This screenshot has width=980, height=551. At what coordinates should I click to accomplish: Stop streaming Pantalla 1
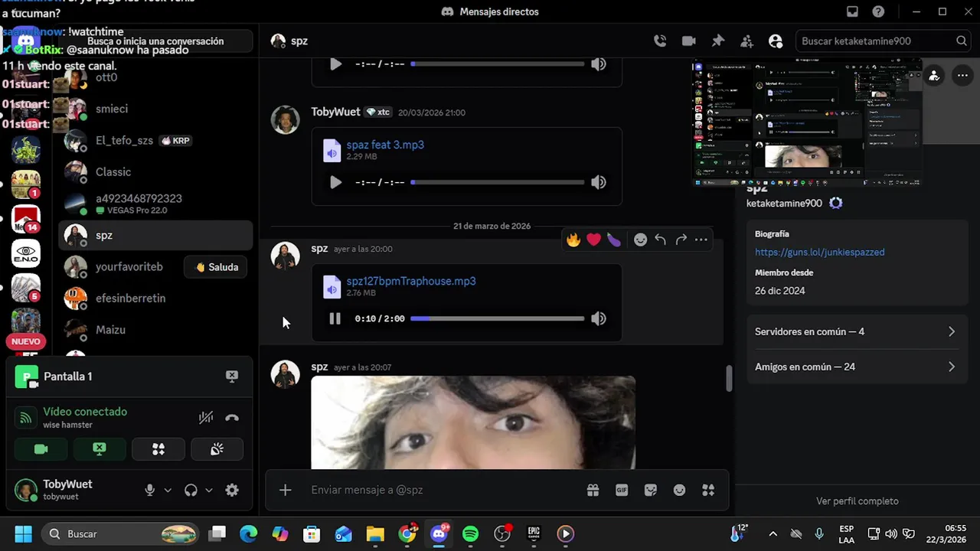[x=232, y=376]
